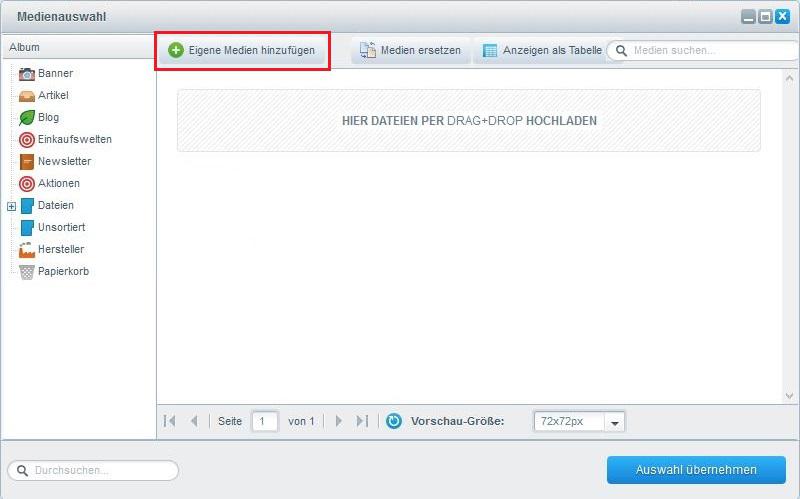
Task: Expand the Dateien tree node
Action: tap(12, 206)
